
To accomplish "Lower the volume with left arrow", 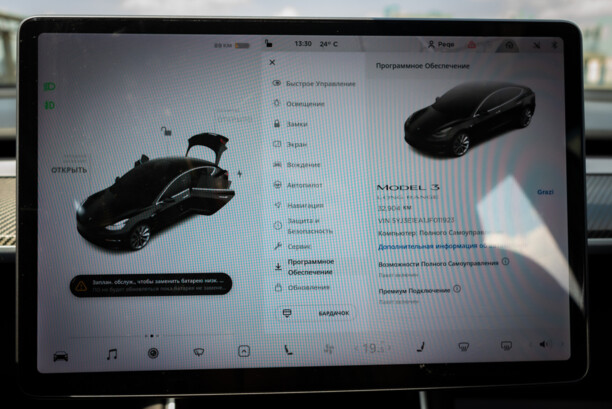I will tap(530, 345).
